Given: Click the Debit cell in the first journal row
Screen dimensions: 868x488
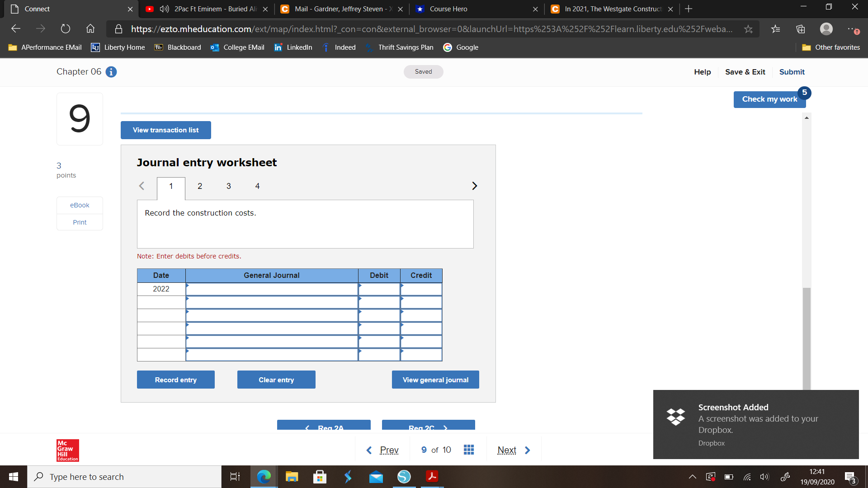Looking at the screenshot, I should pos(380,289).
